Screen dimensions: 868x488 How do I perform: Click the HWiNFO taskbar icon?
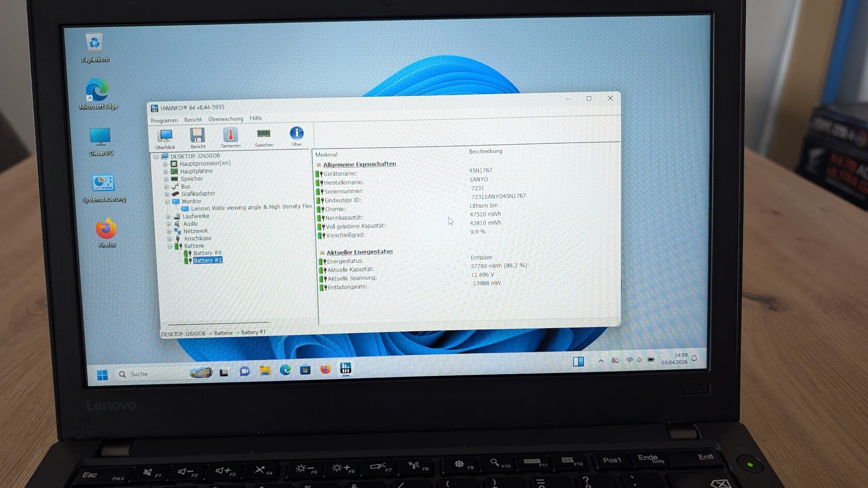pyautogui.click(x=345, y=368)
